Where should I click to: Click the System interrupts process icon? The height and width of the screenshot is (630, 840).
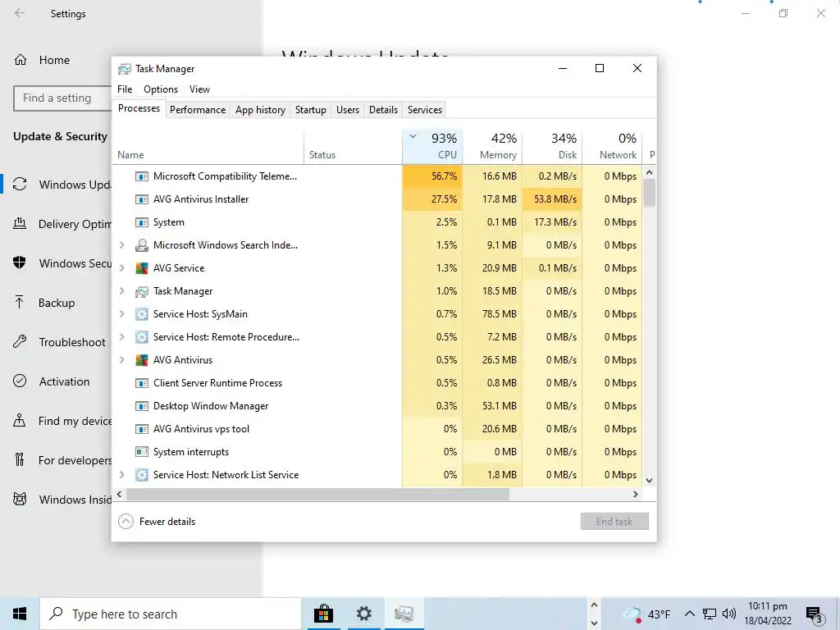point(141,452)
